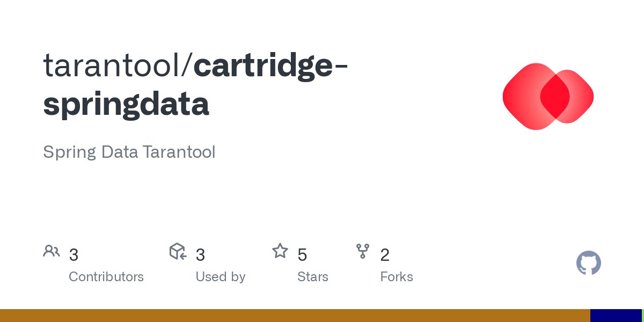The height and width of the screenshot is (322, 644).
Task: Click the red Tarantool logo
Action: [x=548, y=97]
